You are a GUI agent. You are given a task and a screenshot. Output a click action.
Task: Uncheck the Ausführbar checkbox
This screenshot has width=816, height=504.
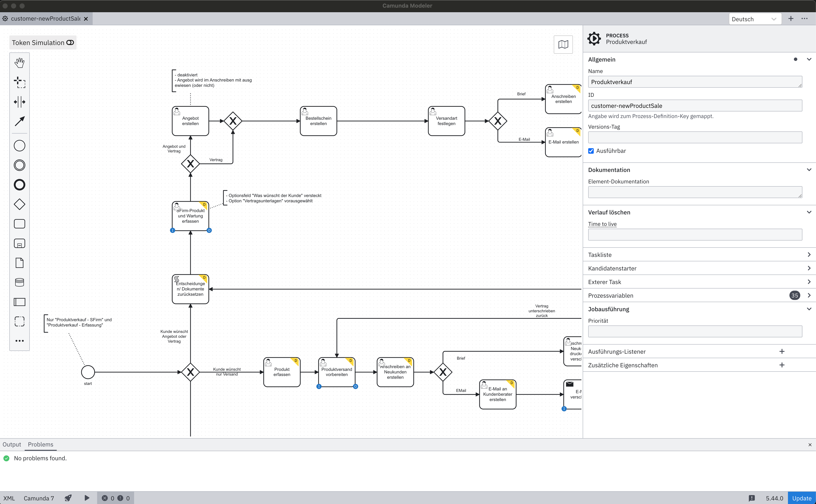pos(591,151)
